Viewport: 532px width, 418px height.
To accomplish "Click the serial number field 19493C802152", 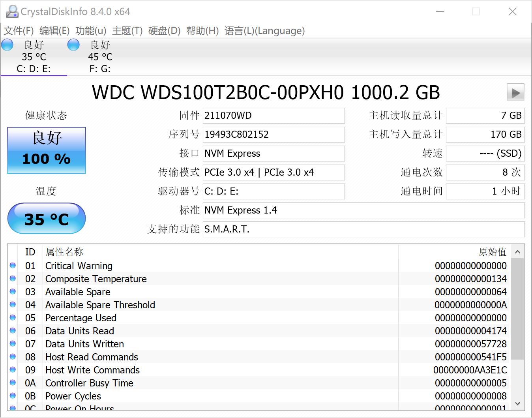I will [273, 135].
